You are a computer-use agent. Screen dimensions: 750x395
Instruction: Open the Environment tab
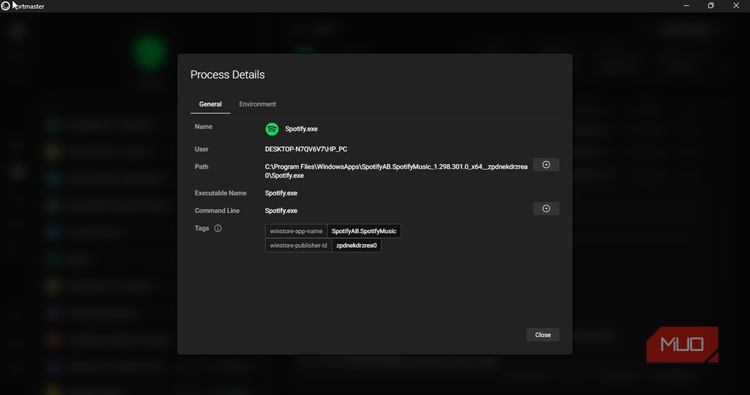[257, 104]
